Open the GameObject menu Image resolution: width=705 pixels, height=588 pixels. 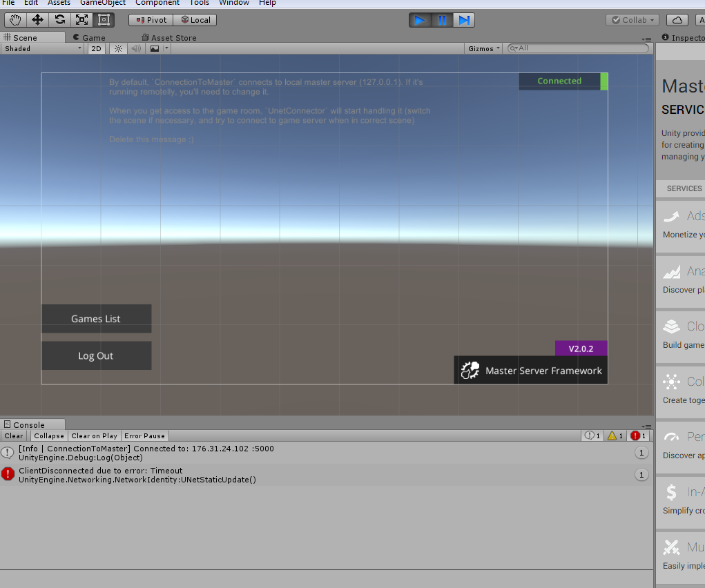coord(105,3)
